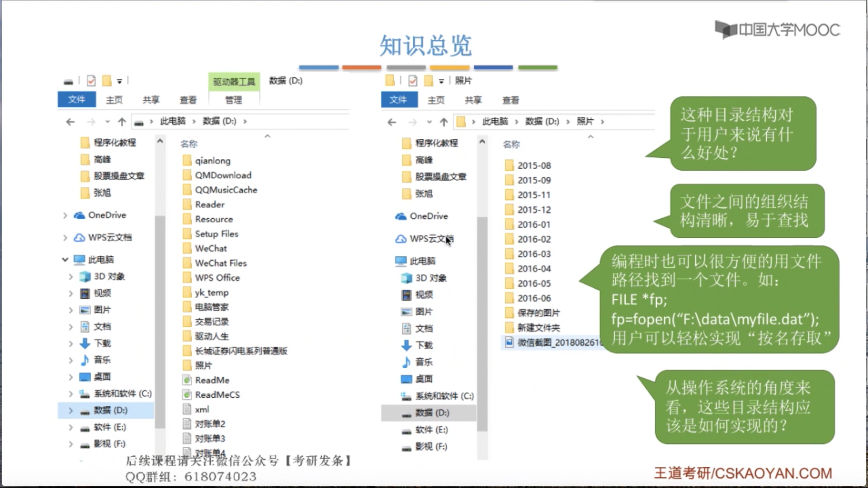868x488 pixels.
Task: Expand 下载 node in left window tree
Action: click(71, 343)
